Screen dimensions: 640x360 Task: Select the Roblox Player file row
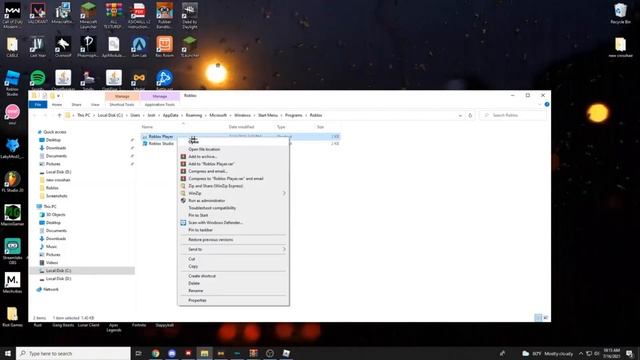(x=241, y=136)
